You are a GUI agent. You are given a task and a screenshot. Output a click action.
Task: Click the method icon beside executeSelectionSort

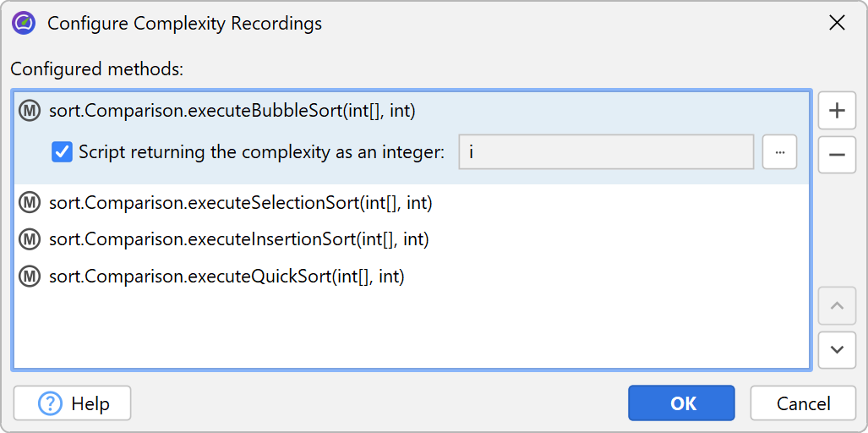30,202
